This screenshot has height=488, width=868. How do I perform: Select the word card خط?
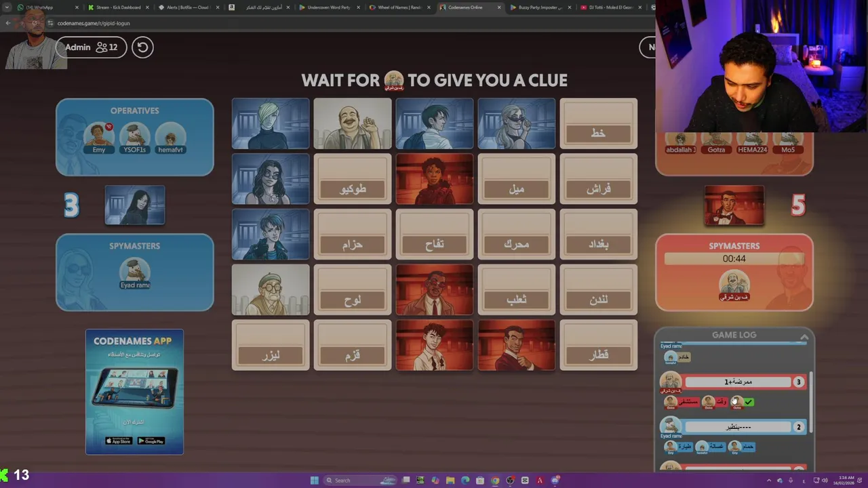click(598, 123)
